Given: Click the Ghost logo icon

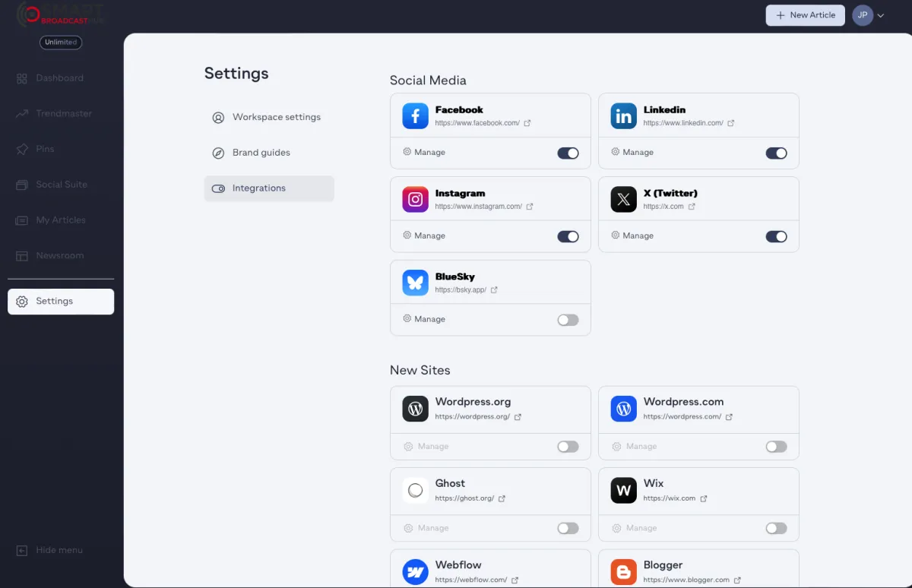Looking at the screenshot, I should (415, 490).
